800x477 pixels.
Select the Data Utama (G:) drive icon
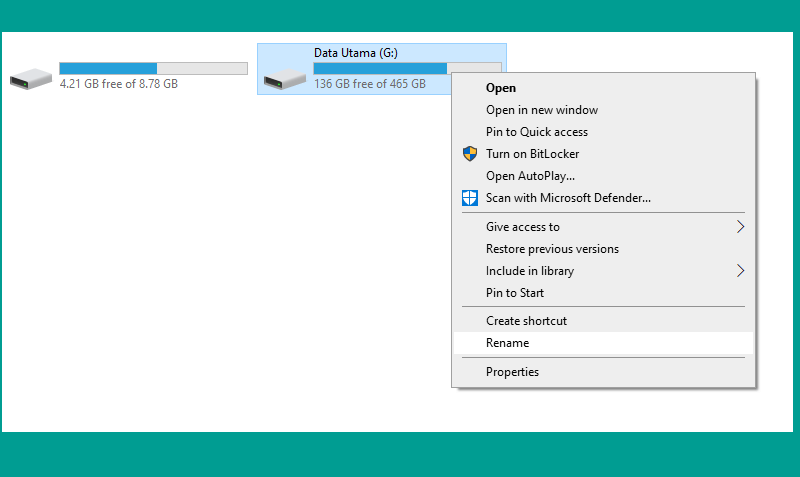click(x=285, y=79)
